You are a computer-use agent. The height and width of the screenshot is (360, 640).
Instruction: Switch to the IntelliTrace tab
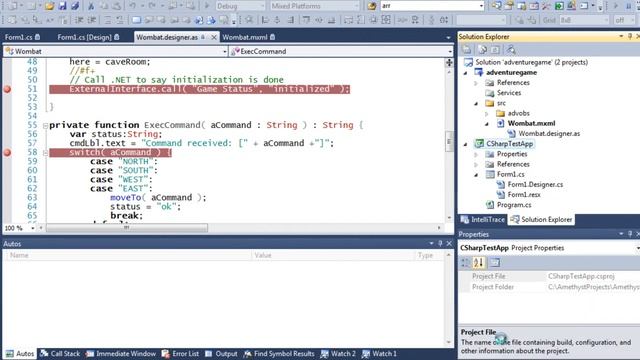pos(483,220)
